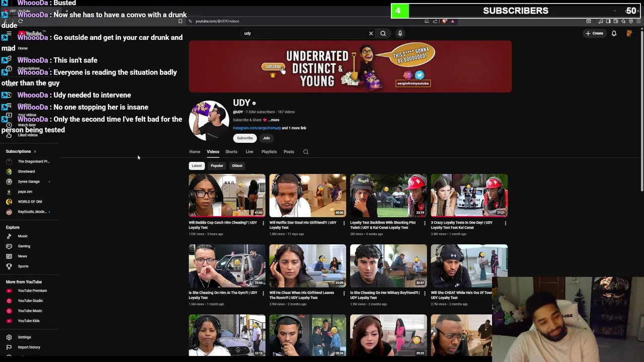Switch to the Posts tab

click(x=289, y=152)
